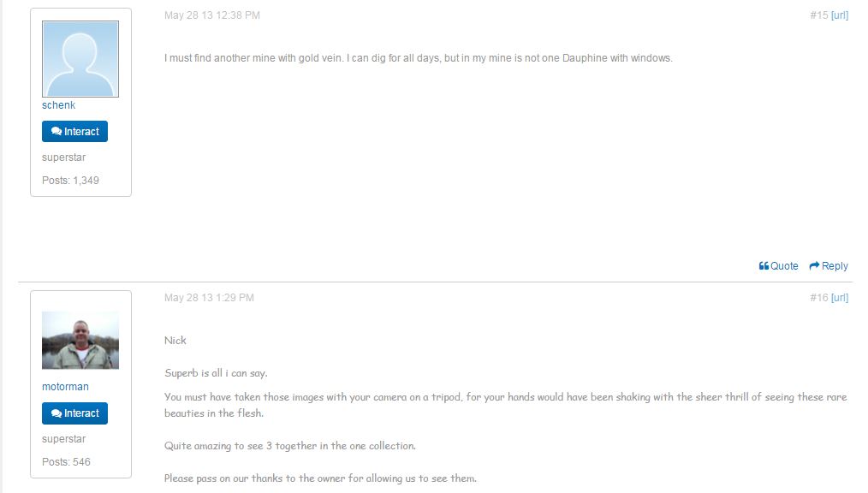Visit motorman's profile via username link

coord(65,387)
